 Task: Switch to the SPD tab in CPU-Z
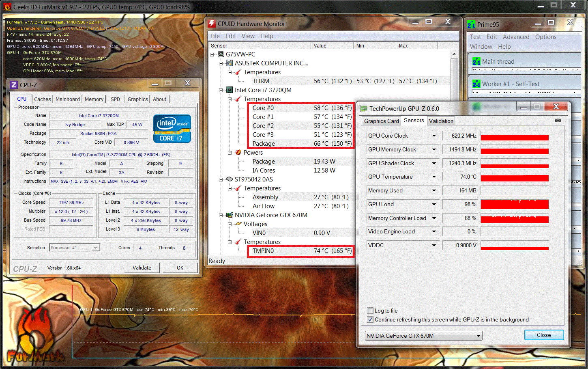point(116,99)
